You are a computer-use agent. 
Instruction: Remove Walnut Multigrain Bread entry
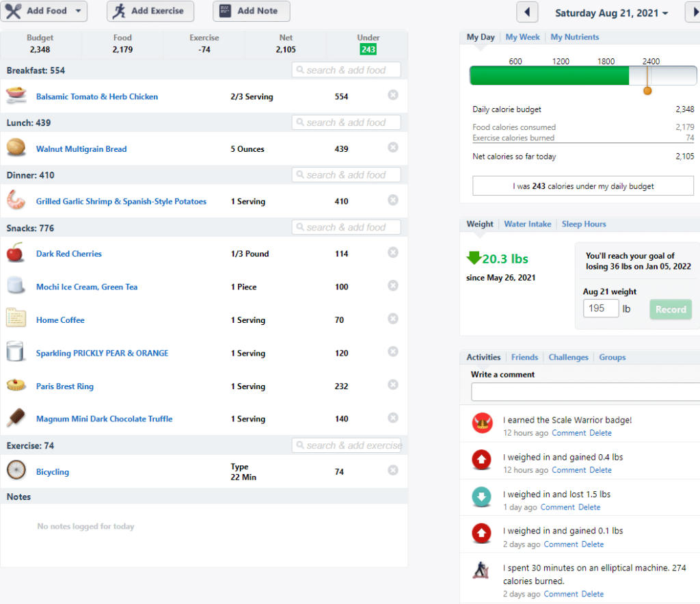(x=393, y=148)
